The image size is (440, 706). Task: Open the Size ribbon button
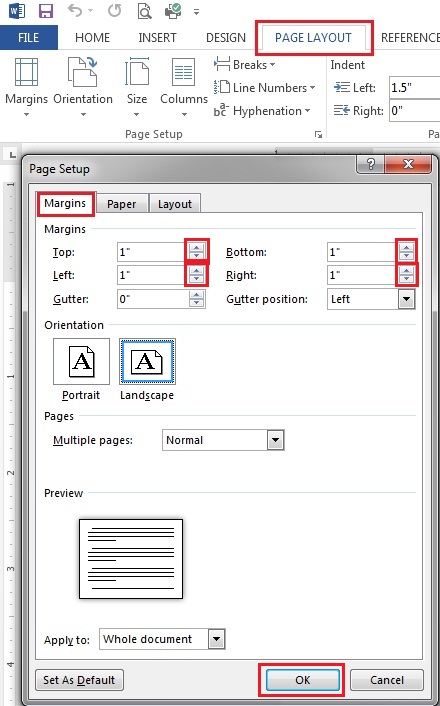point(136,87)
